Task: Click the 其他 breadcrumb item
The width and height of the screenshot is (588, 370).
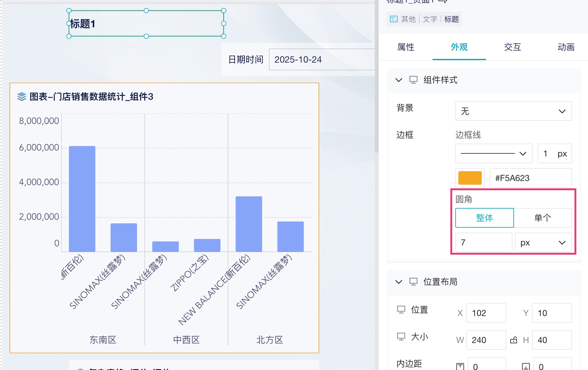Action: [x=408, y=19]
